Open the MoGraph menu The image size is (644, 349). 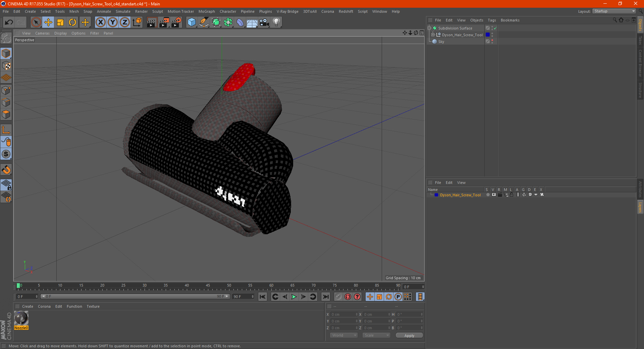(207, 11)
